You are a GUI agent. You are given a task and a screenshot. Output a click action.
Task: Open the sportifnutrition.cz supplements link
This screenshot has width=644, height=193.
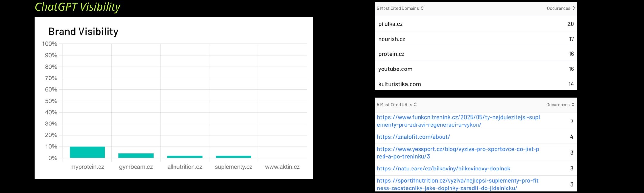tap(458, 184)
